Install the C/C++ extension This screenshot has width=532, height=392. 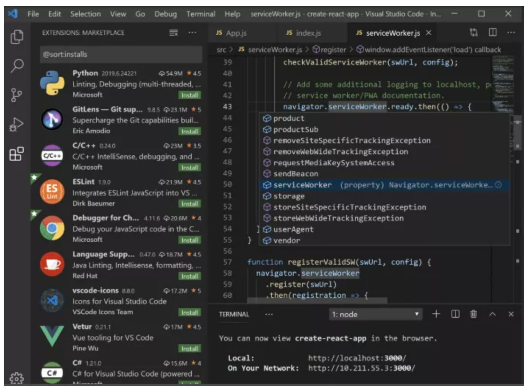point(189,167)
